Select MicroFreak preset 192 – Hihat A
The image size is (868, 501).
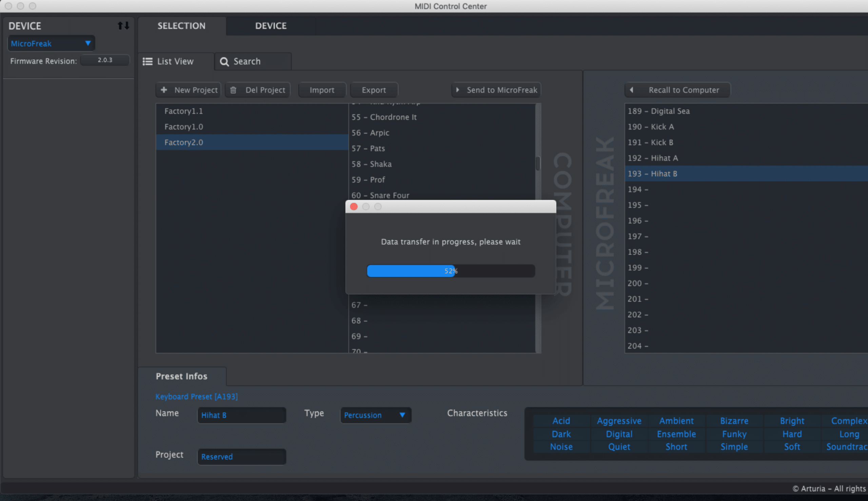coord(747,158)
